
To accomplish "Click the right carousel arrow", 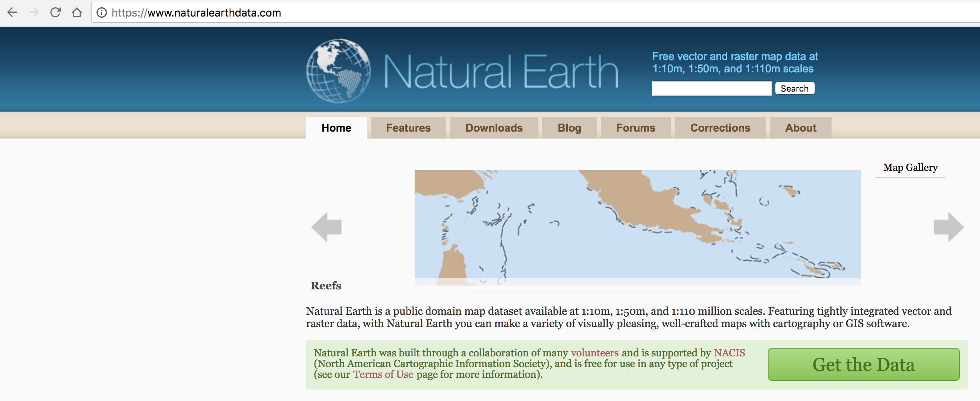I will 948,227.
